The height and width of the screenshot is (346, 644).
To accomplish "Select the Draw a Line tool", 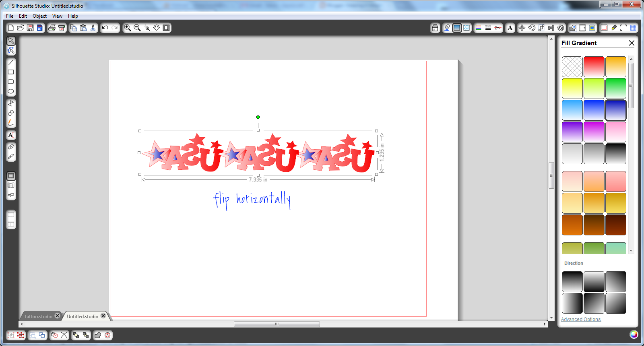I will [11, 63].
